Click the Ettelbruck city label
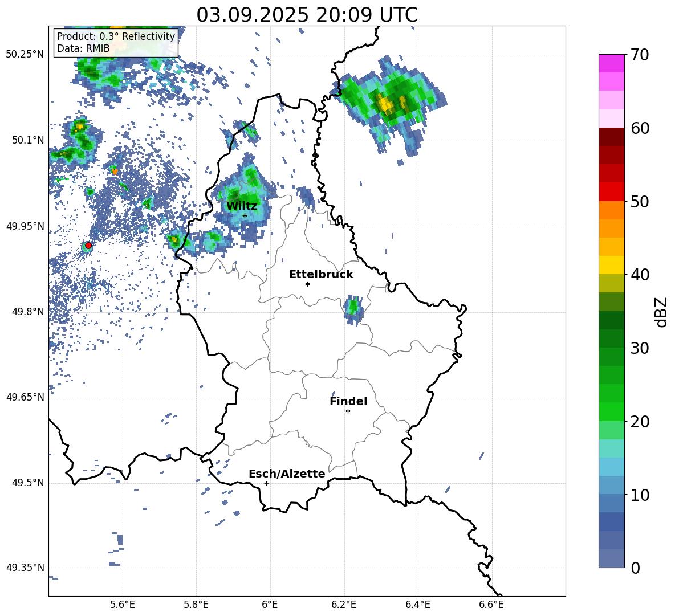 pyautogui.click(x=321, y=275)
